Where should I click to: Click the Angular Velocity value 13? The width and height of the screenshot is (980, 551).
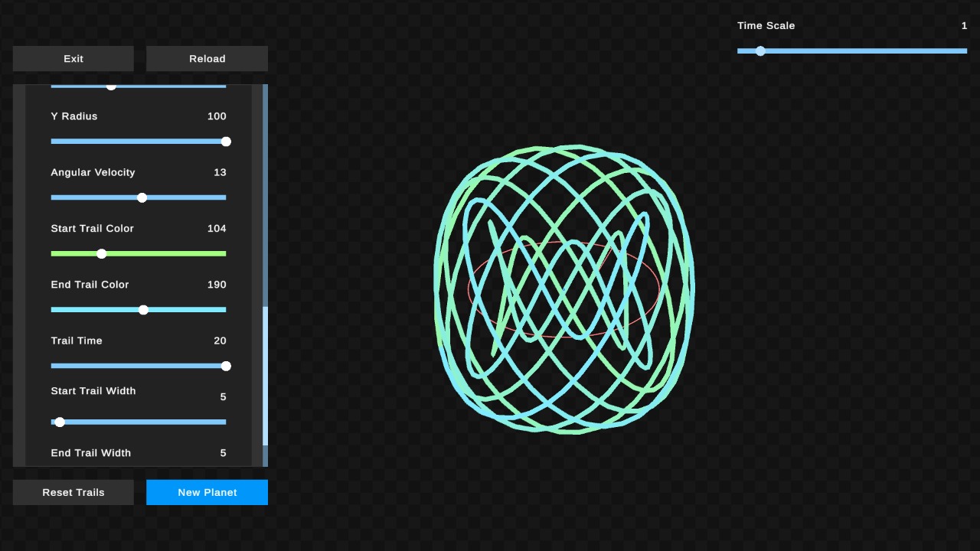click(x=220, y=172)
